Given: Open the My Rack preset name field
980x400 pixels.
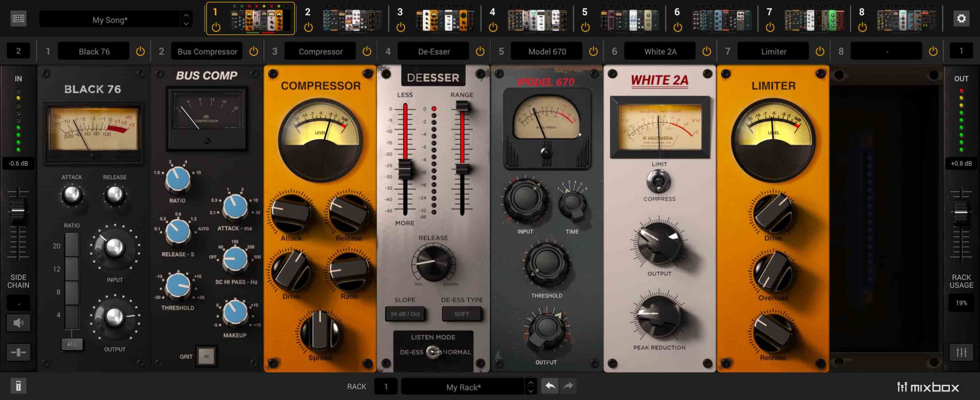Looking at the screenshot, I should 463,387.
